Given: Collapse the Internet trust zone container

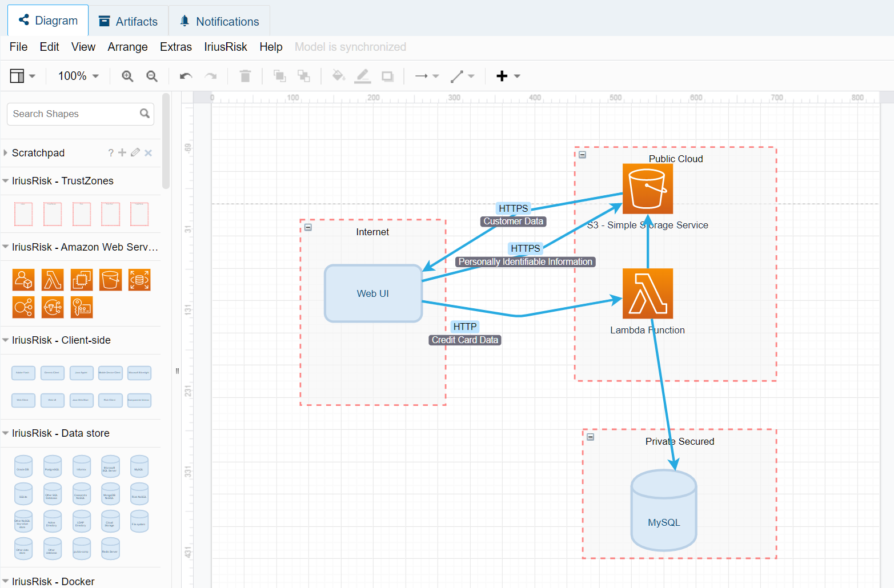Looking at the screenshot, I should (308, 227).
